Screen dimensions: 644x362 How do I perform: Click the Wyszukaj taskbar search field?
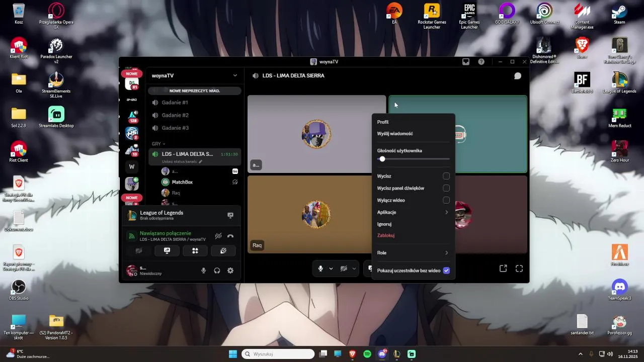[278, 354]
